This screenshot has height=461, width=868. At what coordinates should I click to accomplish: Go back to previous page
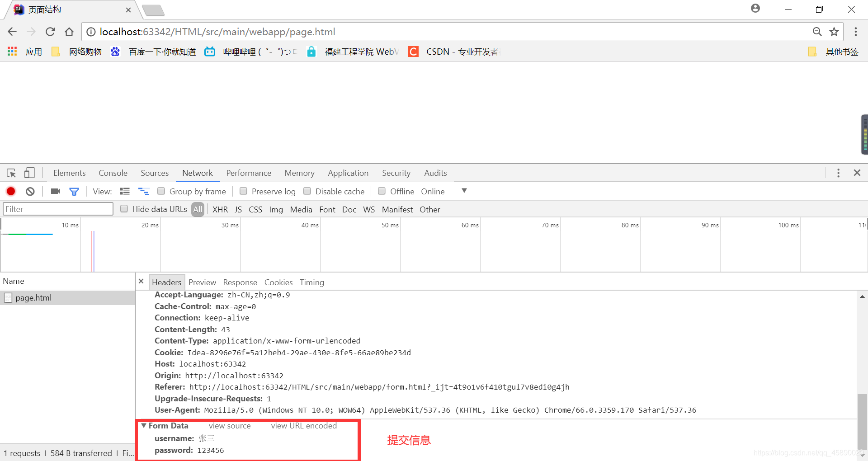click(x=12, y=32)
